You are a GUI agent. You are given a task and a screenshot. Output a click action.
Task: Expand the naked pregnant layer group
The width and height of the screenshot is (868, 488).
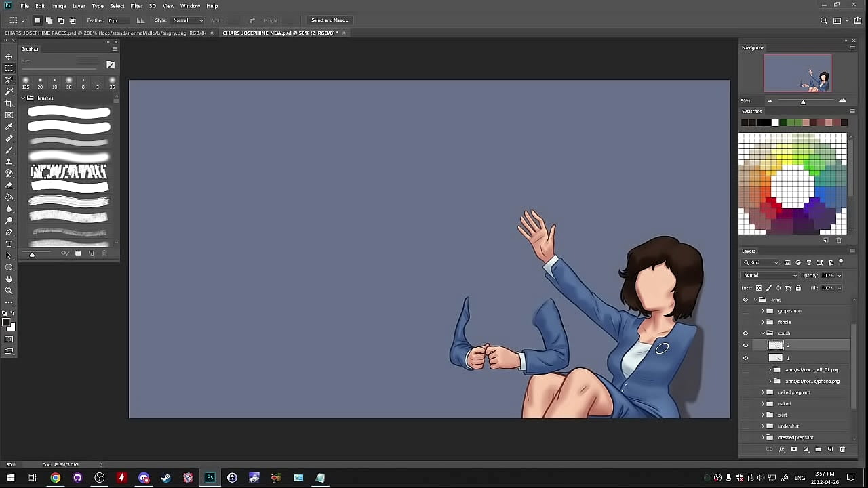762,392
